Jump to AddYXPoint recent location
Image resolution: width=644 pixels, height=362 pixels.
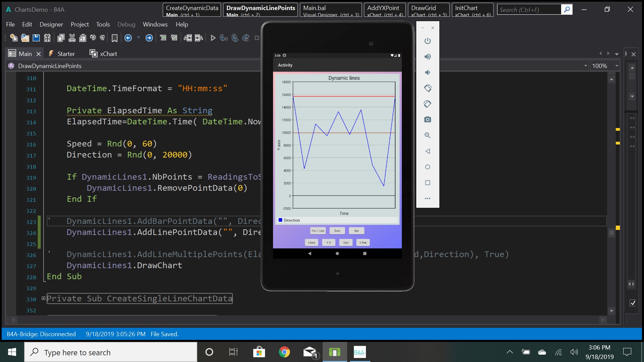pos(385,10)
